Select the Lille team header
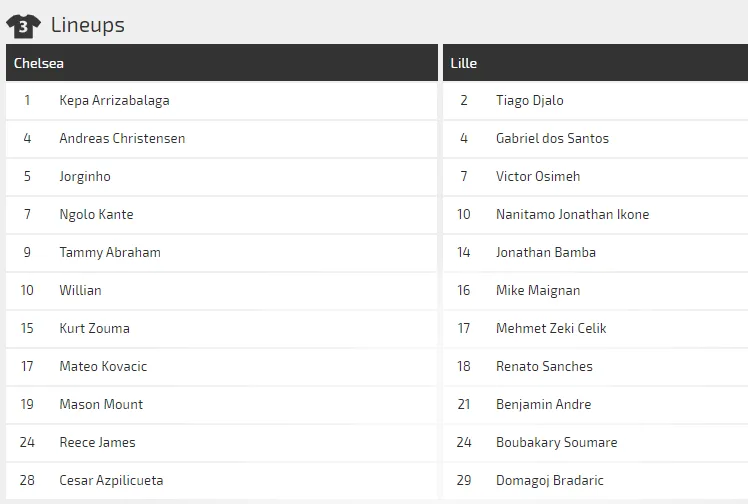The width and height of the screenshot is (748, 504). click(x=464, y=63)
